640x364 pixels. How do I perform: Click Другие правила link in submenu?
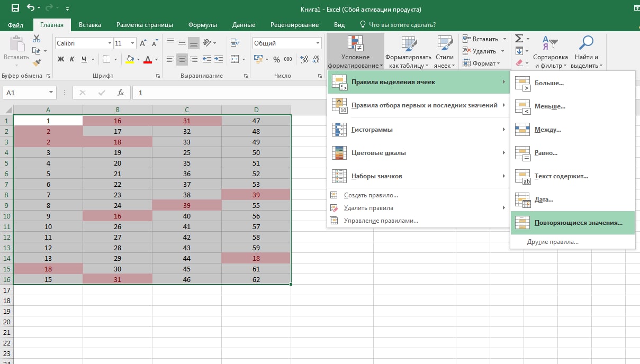pos(553,242)
